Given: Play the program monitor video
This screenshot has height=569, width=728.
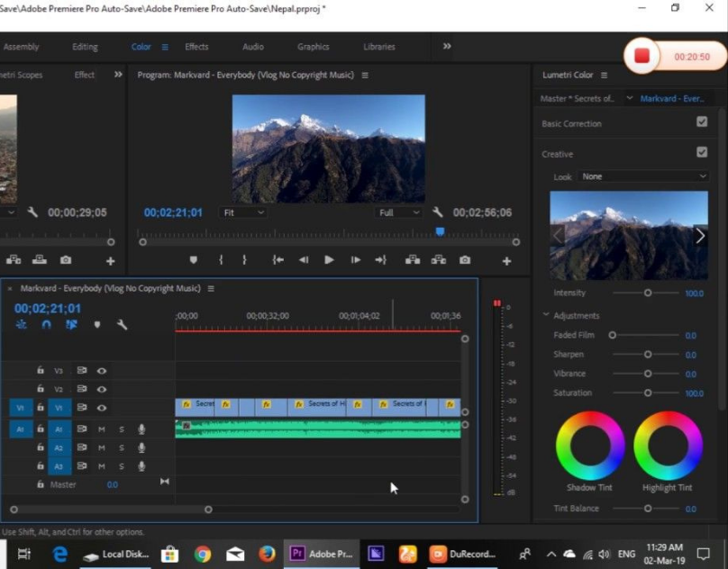Looking at the screenshot, I should pos(329,260).
